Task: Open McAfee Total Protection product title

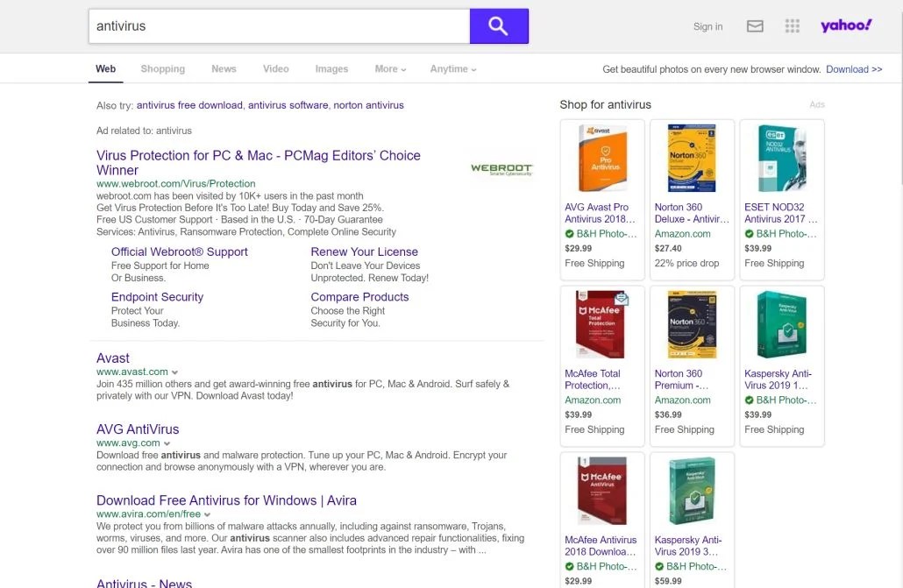Action: pyautogui.click(x=593, y=379)
